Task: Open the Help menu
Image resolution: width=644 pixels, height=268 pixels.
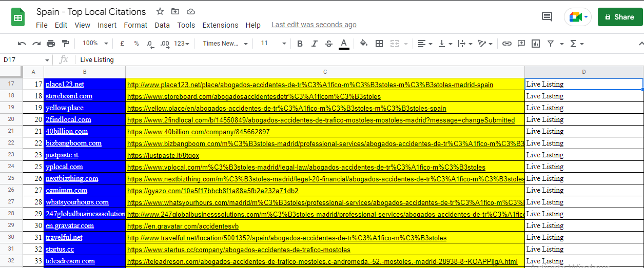Action: point(253,25)
